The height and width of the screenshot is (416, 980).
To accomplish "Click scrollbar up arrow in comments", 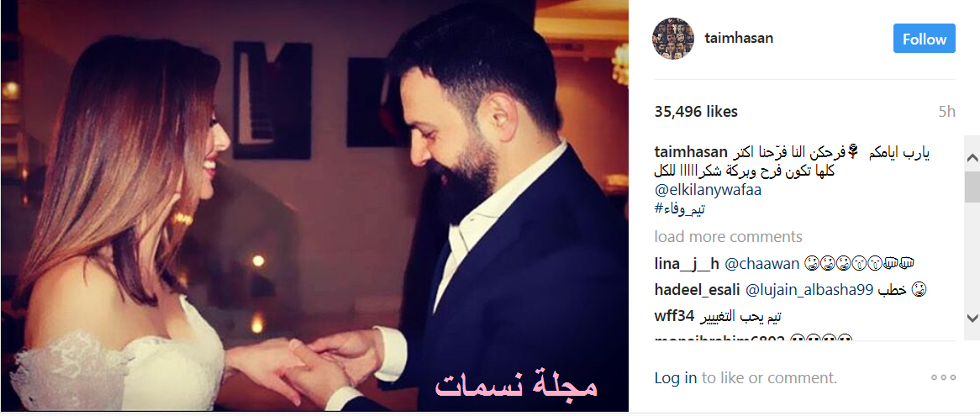I will (x=972, y=158).
